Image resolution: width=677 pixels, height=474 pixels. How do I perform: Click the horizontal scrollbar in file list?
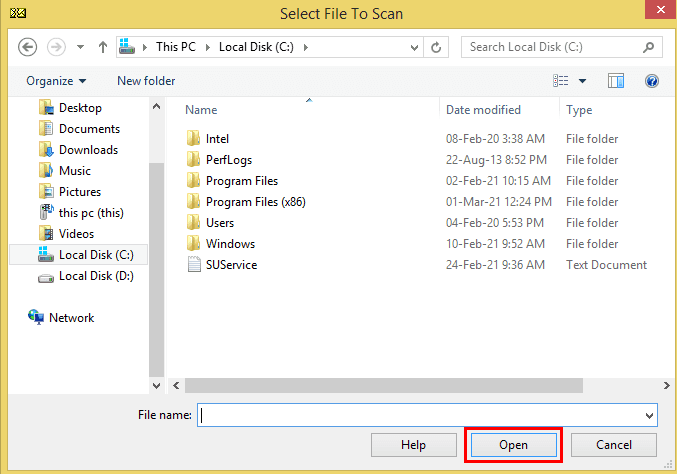point(384,386)
